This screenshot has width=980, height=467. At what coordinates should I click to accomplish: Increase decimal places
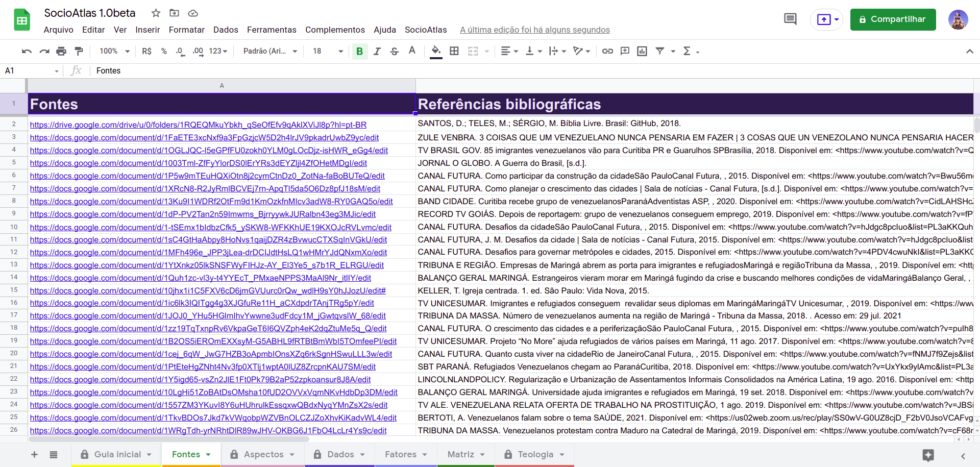click(x=198, y=51)
